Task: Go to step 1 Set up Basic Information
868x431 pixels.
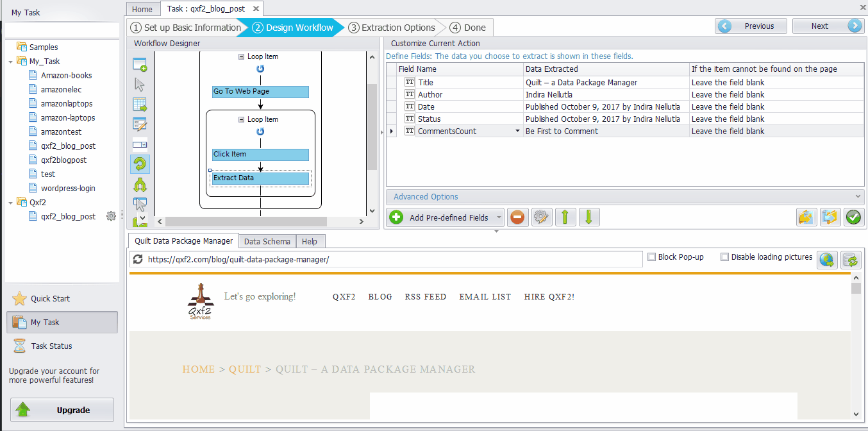Action: pyautogui.click(x=186, y=28)
